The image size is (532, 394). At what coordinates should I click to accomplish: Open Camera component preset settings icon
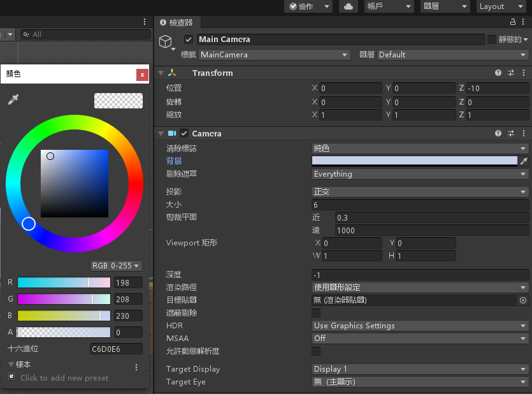coord(511,134)
